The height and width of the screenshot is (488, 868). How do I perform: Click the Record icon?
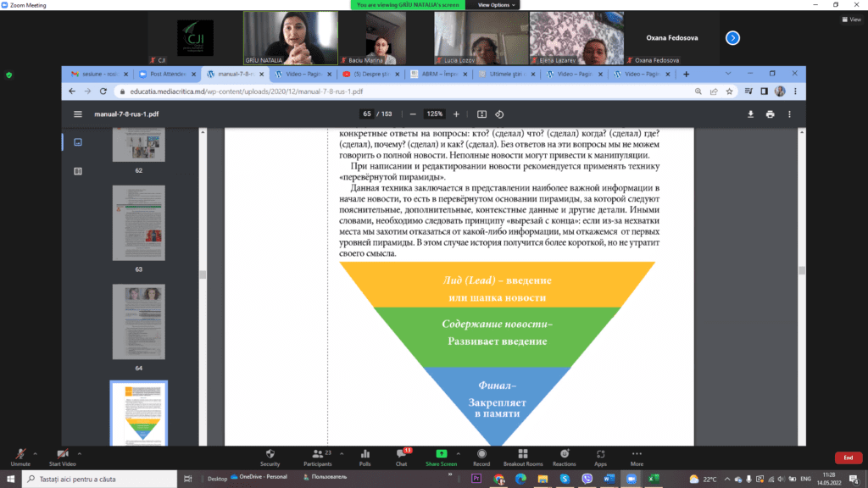click(x=481, y=455)
